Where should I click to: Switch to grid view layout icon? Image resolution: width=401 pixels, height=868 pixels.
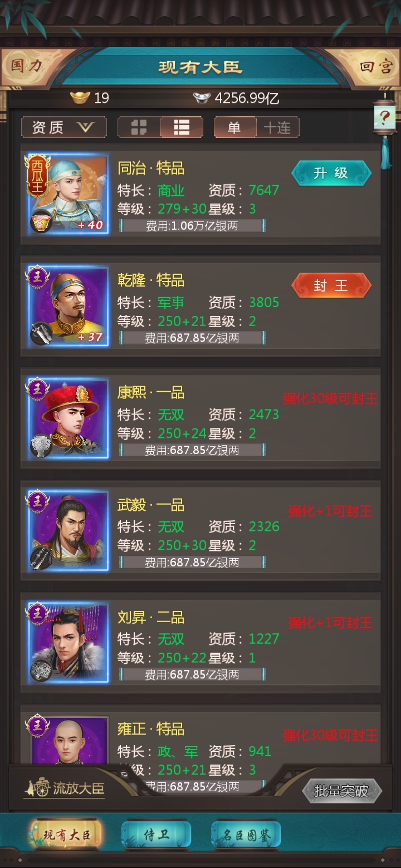(x=139, y=127)
